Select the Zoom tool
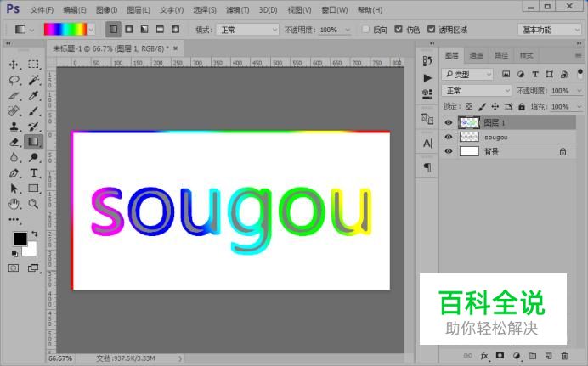Screen dimensions: 588x366 [x=33, y=204]
